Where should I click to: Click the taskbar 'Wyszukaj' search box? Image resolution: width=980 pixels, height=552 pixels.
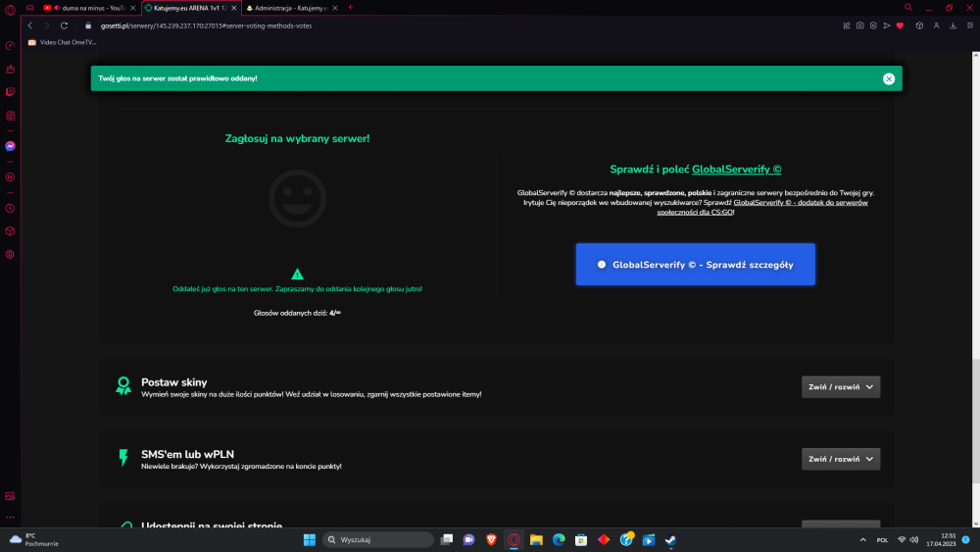378,539
